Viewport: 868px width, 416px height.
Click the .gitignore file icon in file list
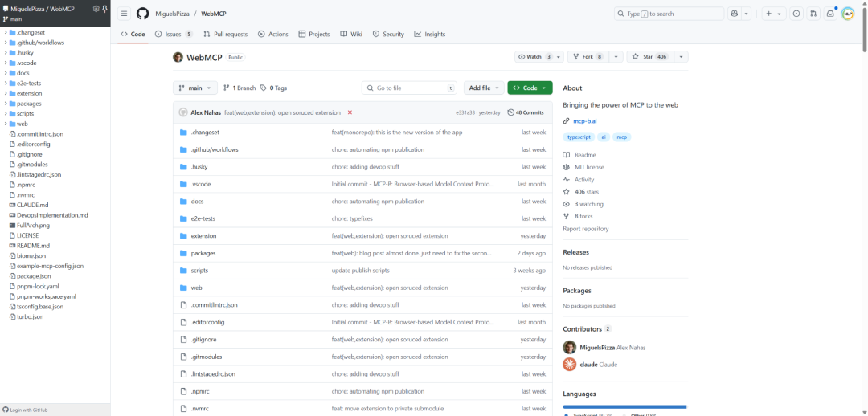point(183,339)
